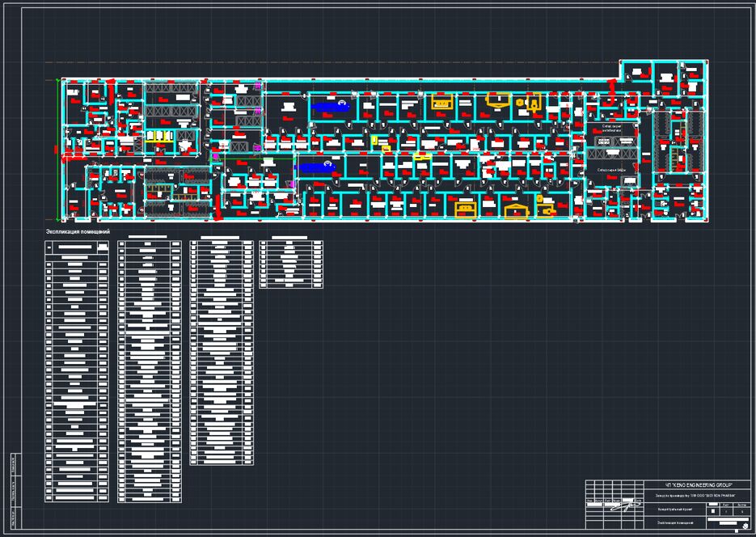Screen dimensions: 756x537
Task: Select the second explication table's header row
Action: pyautogui.click(x=150, y=240)
